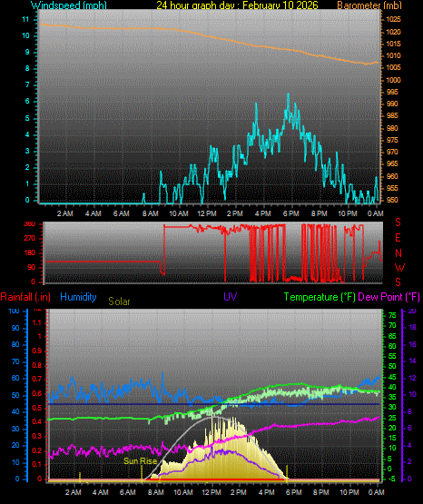Select the blue Humidity legend label
The height and width of the screenshot is (504, 423).
[x=78, y=297]
